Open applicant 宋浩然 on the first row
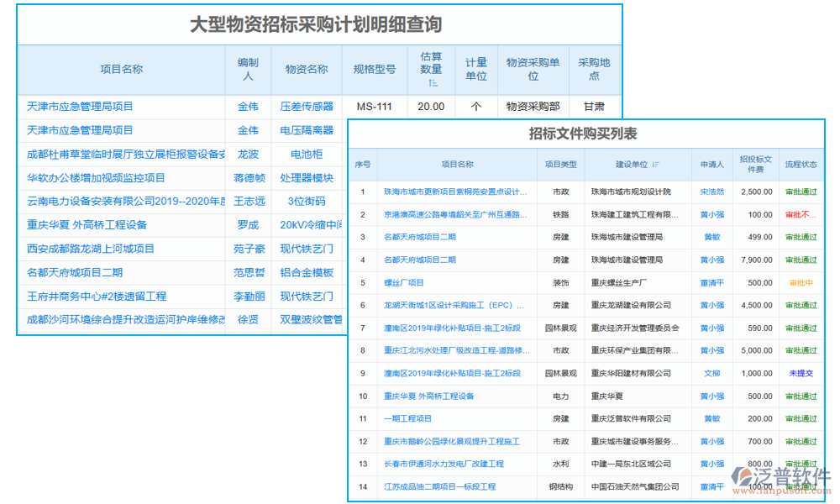840x504 pixels. coord(712,192)
